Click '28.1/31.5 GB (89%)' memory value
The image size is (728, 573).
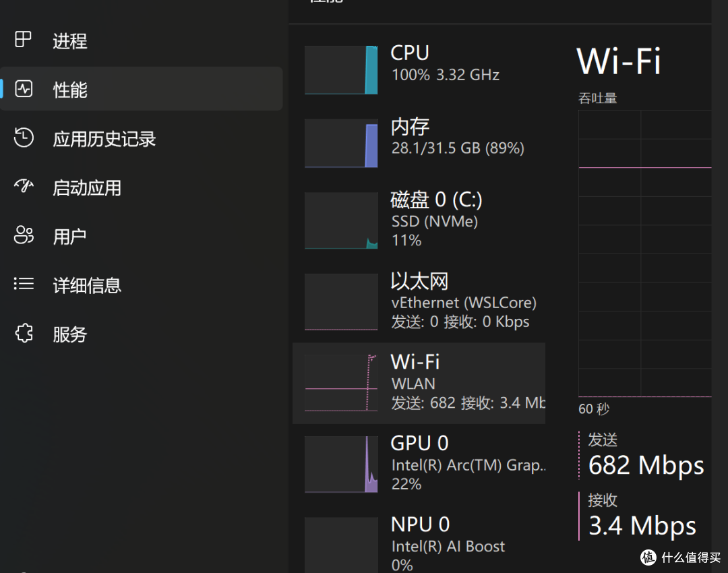[458, 148]
